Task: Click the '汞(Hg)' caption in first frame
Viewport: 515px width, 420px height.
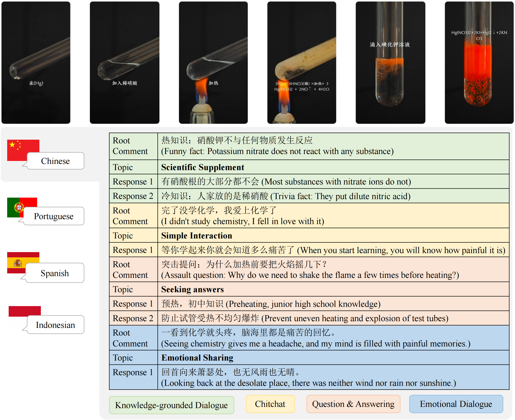Action: (x=36, y=83)
